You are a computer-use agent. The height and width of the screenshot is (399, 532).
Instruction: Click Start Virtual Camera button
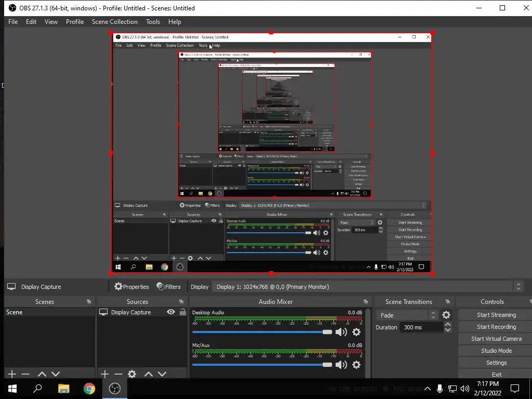(x=496, y=339)
